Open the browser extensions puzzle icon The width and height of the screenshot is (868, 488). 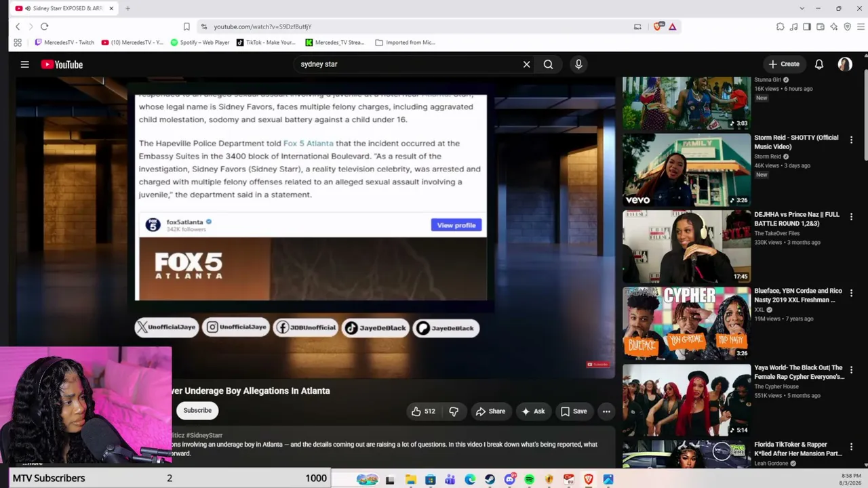[x=780, y=26]
